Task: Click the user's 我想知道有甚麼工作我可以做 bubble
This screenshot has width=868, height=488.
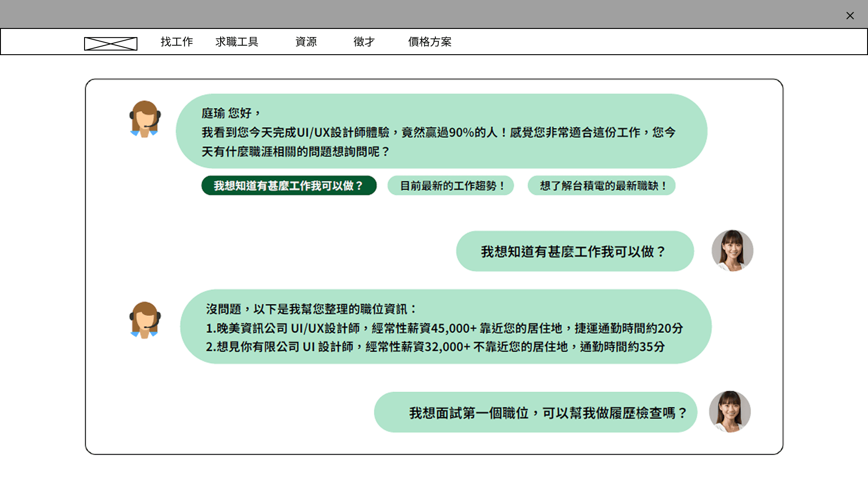Action: 575,251
